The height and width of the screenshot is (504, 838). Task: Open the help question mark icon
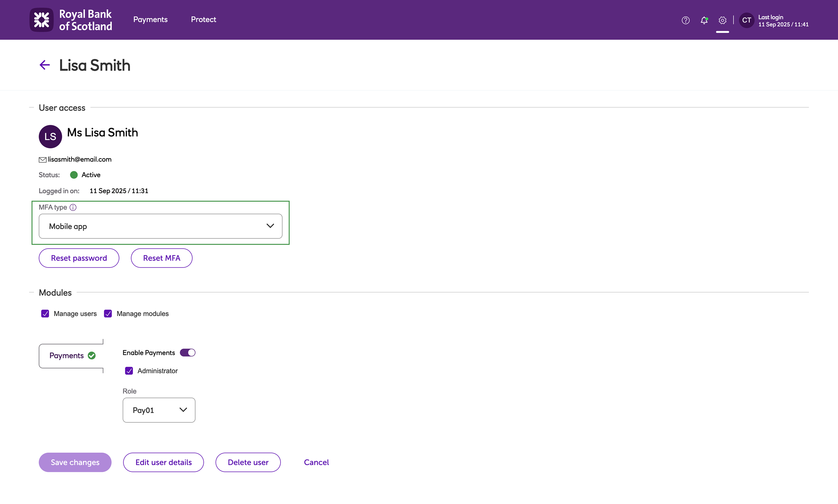[x=686, y=21]
